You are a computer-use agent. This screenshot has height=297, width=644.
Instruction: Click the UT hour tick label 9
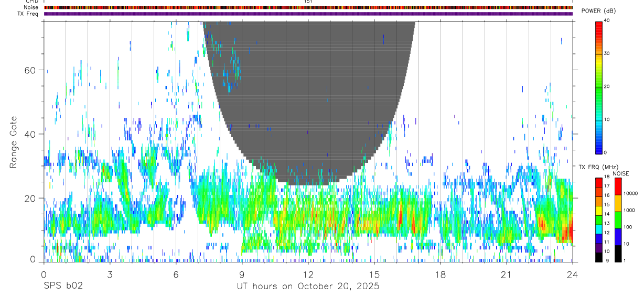coord(242,274)
